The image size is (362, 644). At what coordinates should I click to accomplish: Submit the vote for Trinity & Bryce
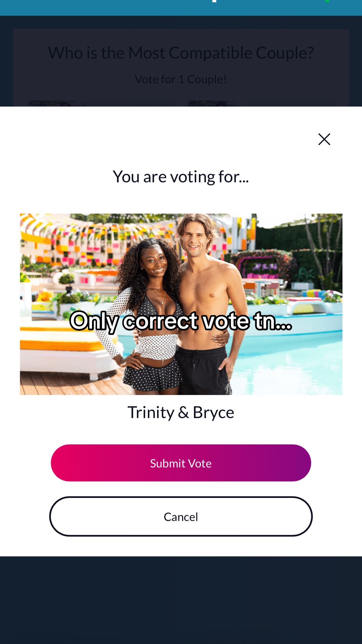181,463
